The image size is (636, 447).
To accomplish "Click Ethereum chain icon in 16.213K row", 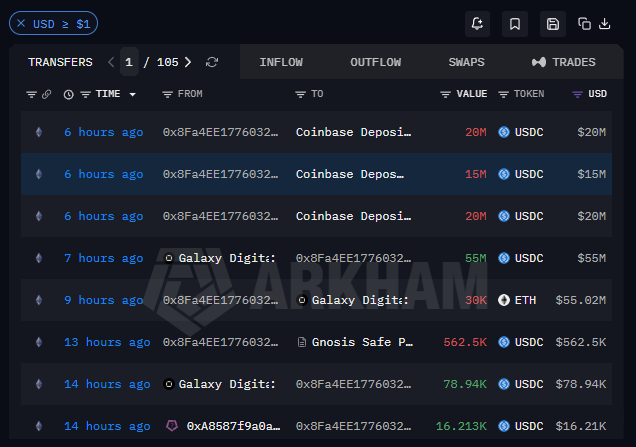I will point(39,426).
